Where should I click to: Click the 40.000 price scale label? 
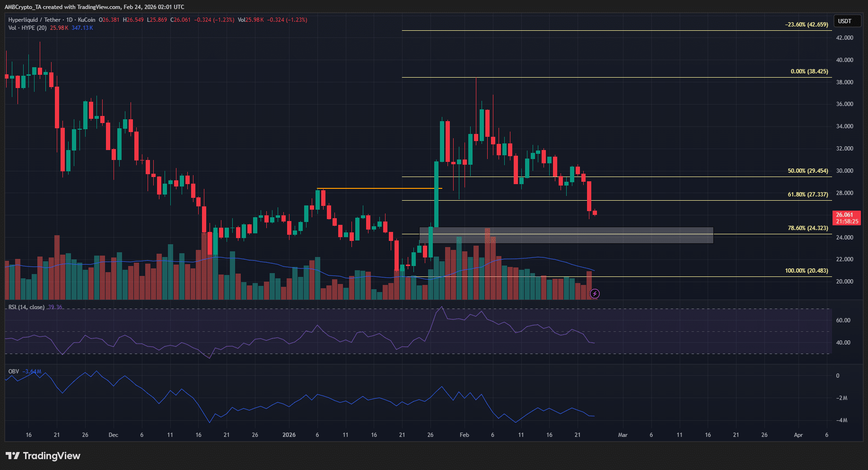[844, 60]
